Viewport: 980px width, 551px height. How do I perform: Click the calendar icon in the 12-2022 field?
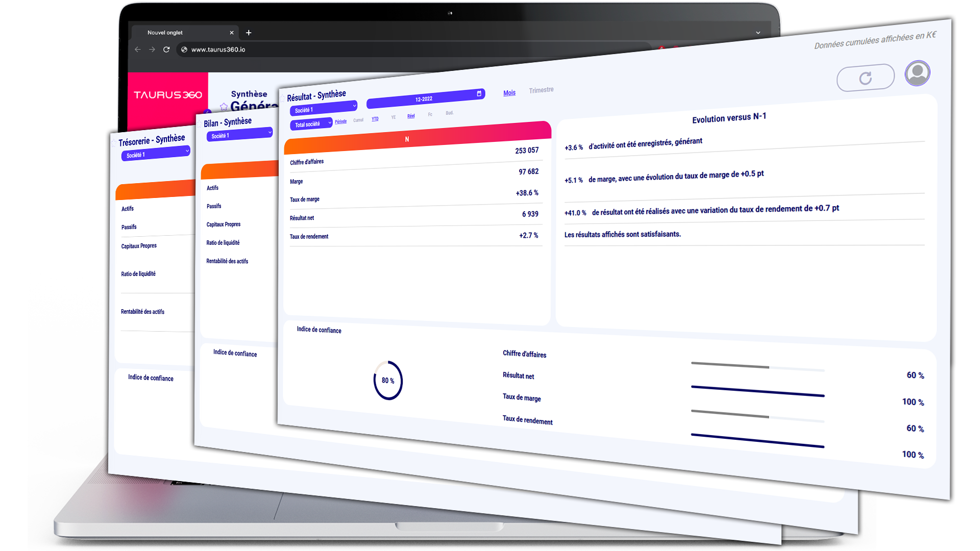[x=479, y=93]
